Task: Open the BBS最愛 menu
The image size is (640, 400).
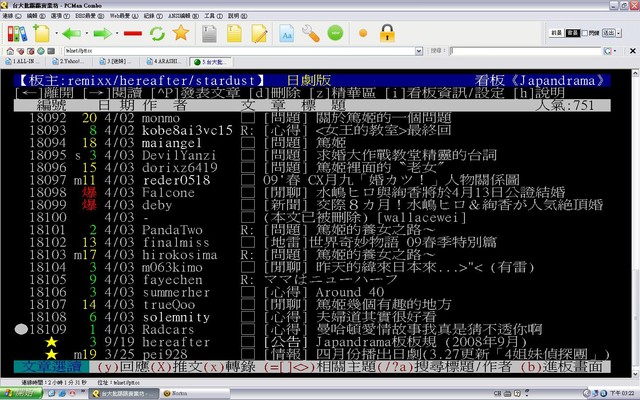Action: tap(89, 16)
